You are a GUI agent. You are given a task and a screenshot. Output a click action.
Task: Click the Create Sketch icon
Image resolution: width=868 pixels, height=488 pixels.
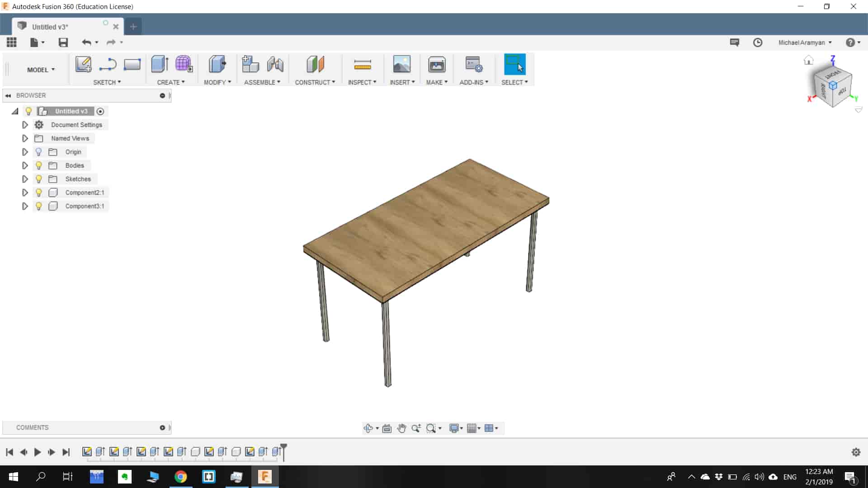click(x=83, y=65)
